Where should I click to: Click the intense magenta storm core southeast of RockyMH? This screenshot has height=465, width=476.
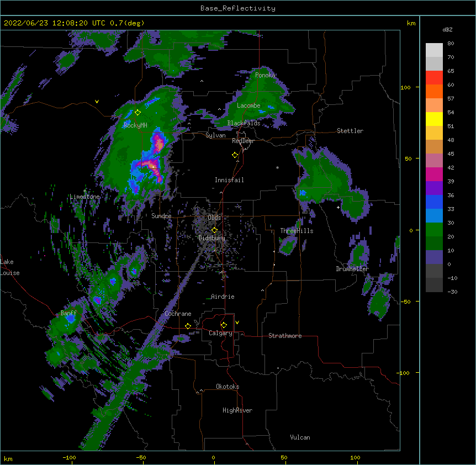click(x=158, y=142)
